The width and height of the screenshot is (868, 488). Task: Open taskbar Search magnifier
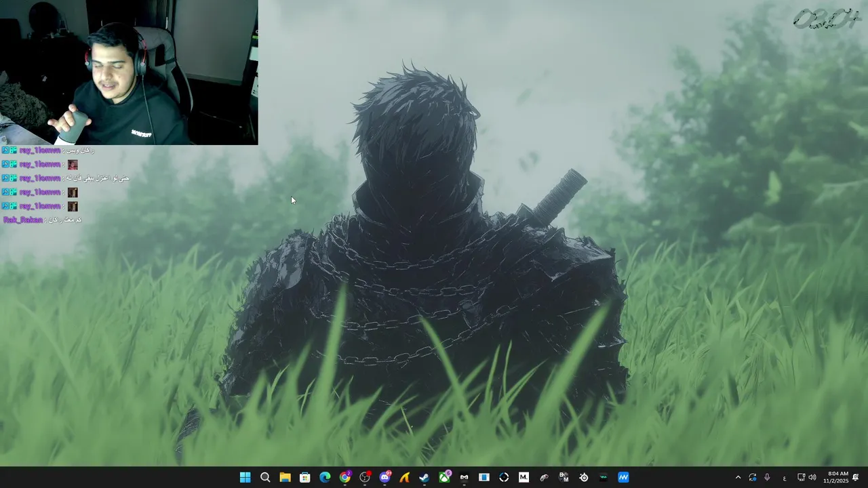pyautogui.click(x=265, y=477)
